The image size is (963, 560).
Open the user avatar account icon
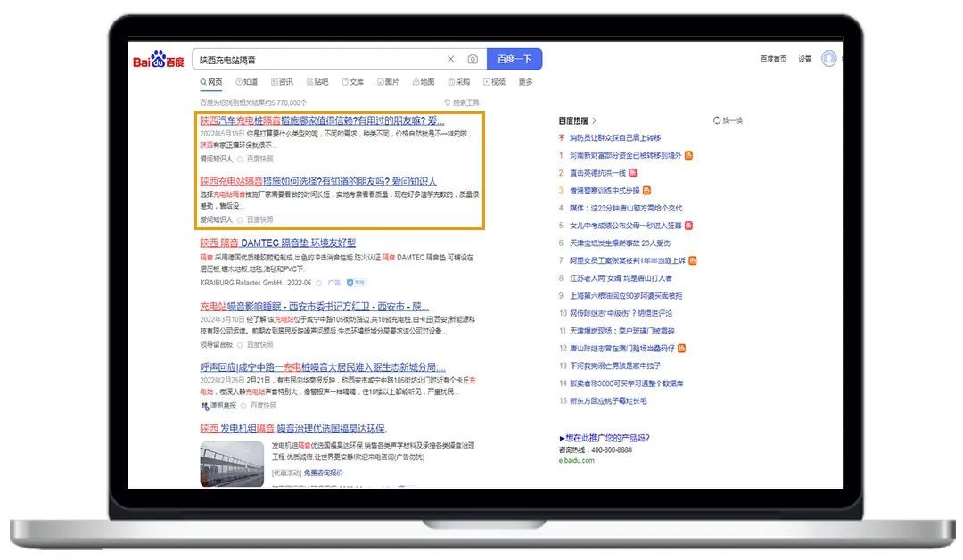pos(829,58)
